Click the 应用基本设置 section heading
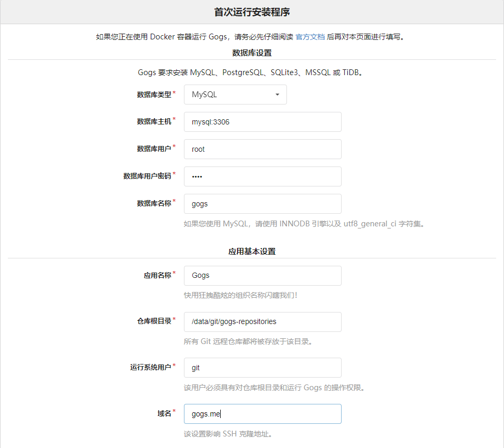 pyautogui.click(x=252, y=252)
